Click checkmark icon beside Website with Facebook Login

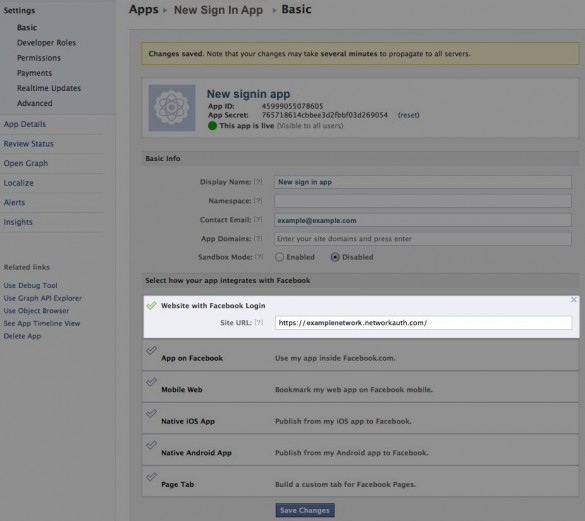click(151, 306)
